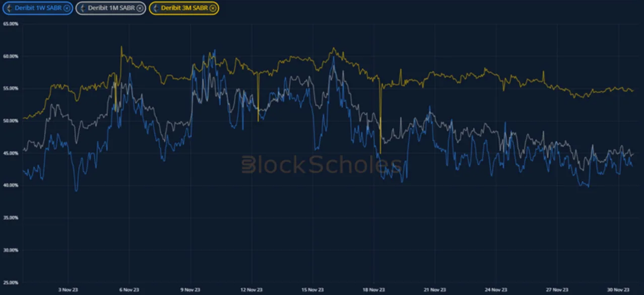Click the Ethereum icon in the 3M SABR chip
Screen dimensions: 644x295
pos(156,8)
